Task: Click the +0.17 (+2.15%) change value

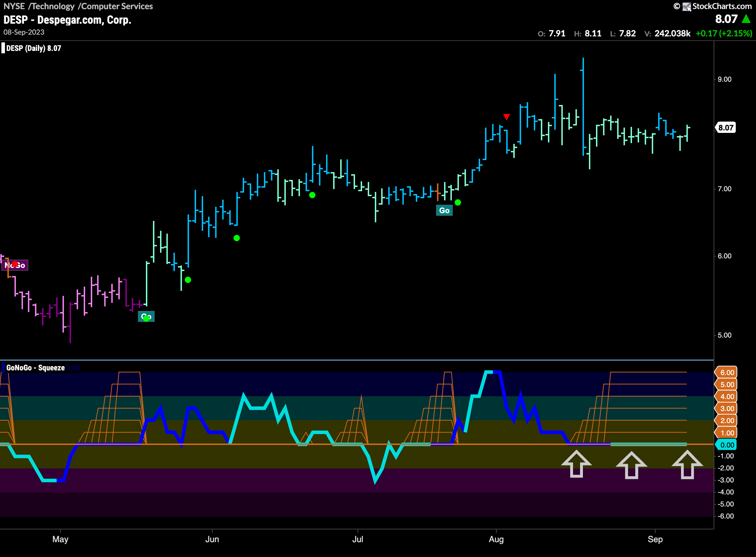Action: click(724, 33)
